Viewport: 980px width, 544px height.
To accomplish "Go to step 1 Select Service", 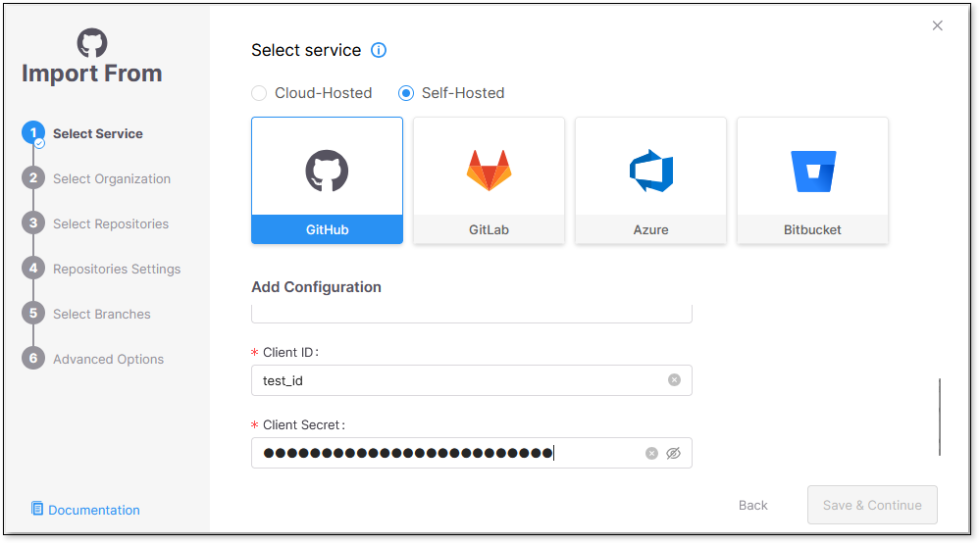I will pos(82,133).
